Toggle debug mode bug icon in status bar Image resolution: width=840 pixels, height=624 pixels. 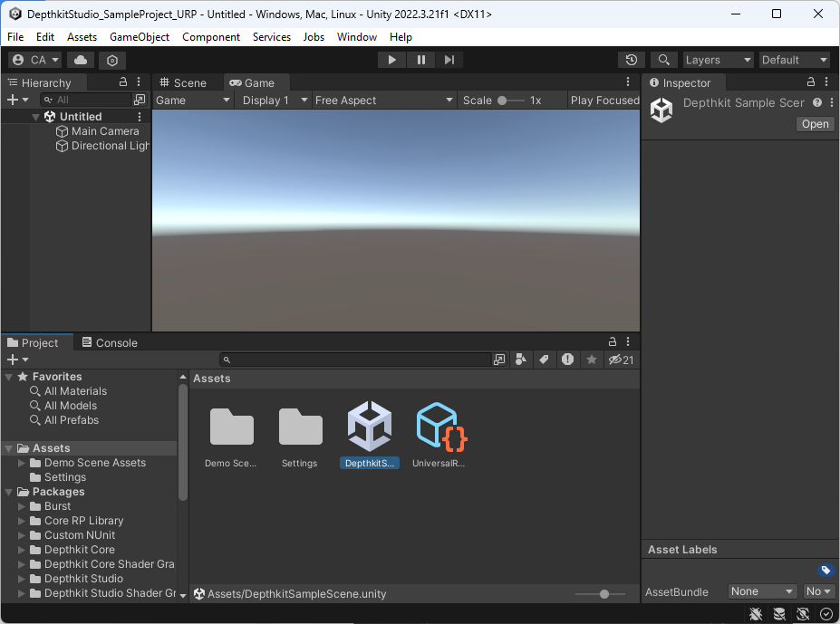(756, 614)
